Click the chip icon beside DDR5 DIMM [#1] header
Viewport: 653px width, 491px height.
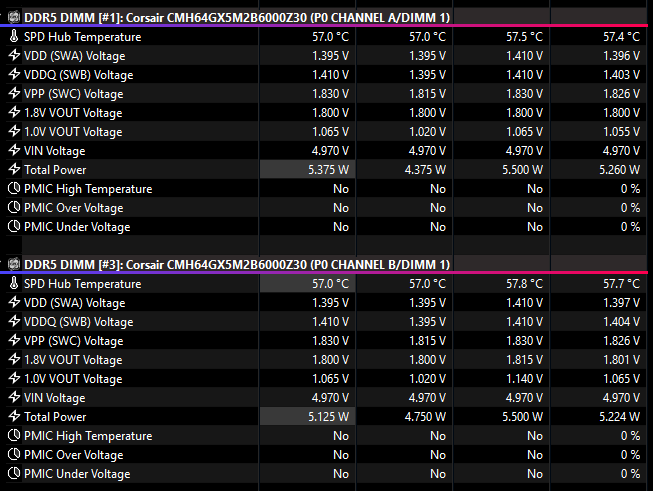(14, 17)
